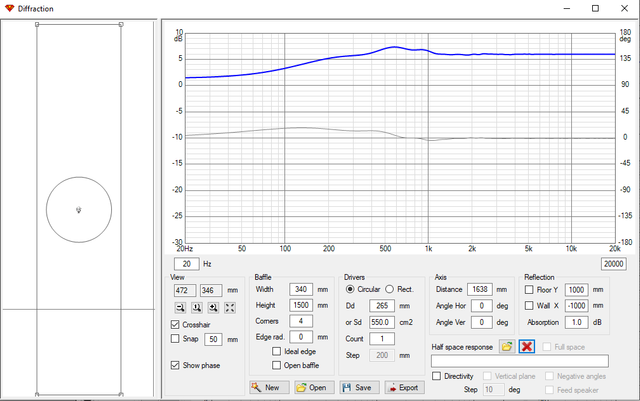Enable Open baffle option
Viewport: 640px width, 401px height.
pyautogui.click(x=276, y=365)
